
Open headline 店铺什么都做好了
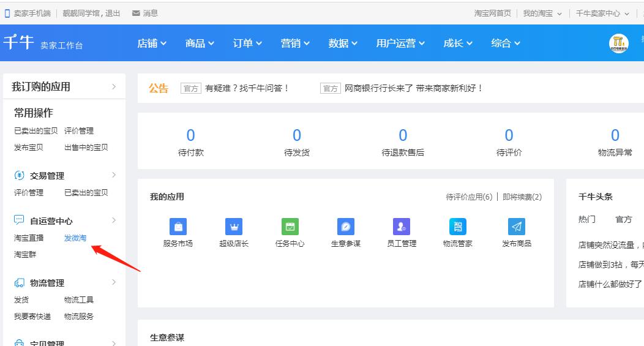(611, 284)
